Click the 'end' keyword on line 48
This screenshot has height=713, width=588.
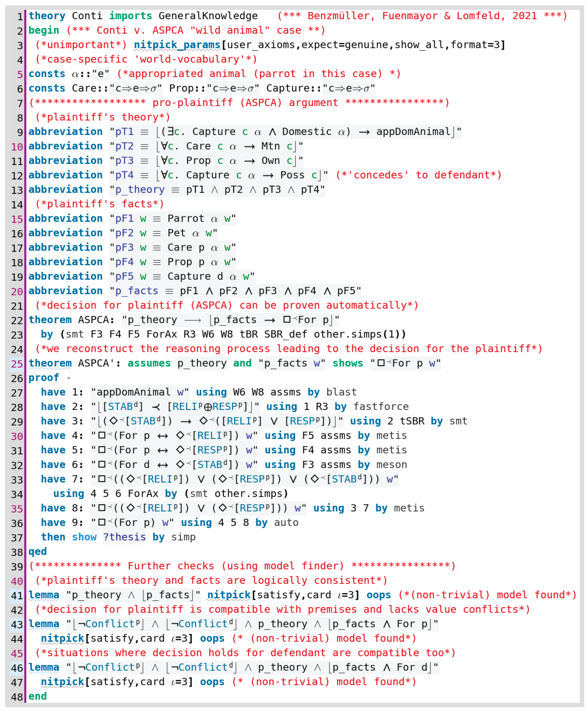click(x=38, y=696)
